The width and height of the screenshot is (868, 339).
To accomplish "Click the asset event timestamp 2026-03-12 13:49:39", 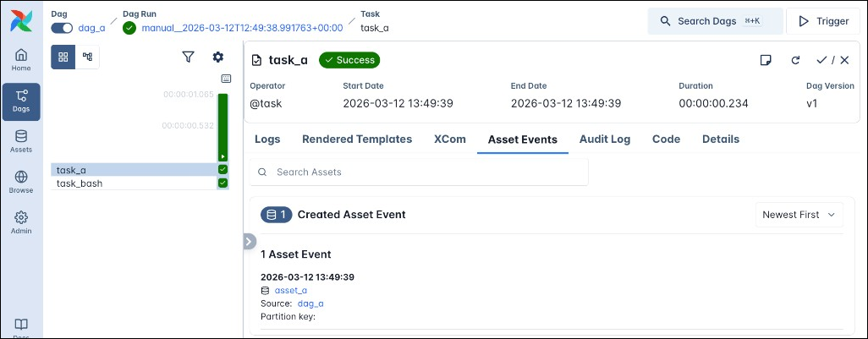I will pos(307,277).
